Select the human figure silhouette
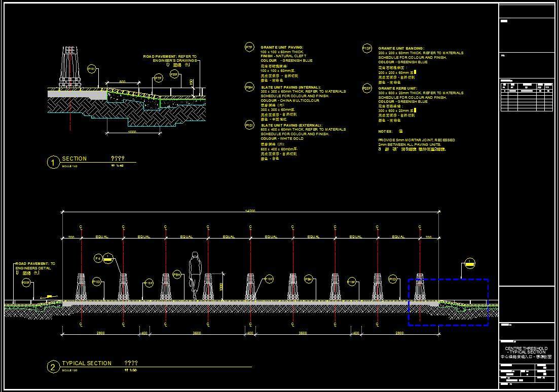The image size is (559, 392). pyautogui.click(x=195, y=276)
